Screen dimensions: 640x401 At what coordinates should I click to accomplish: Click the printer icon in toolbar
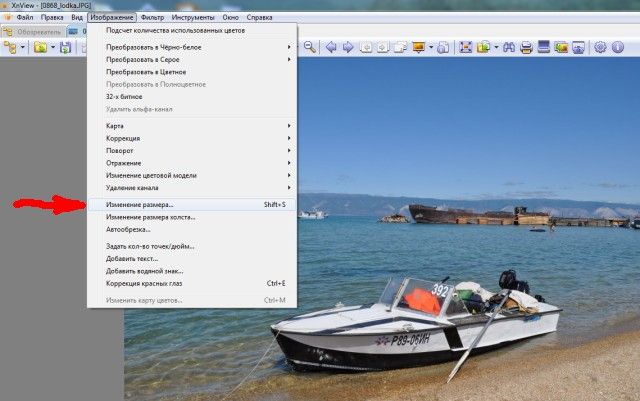pyautogui.click(x=526, y=47)
